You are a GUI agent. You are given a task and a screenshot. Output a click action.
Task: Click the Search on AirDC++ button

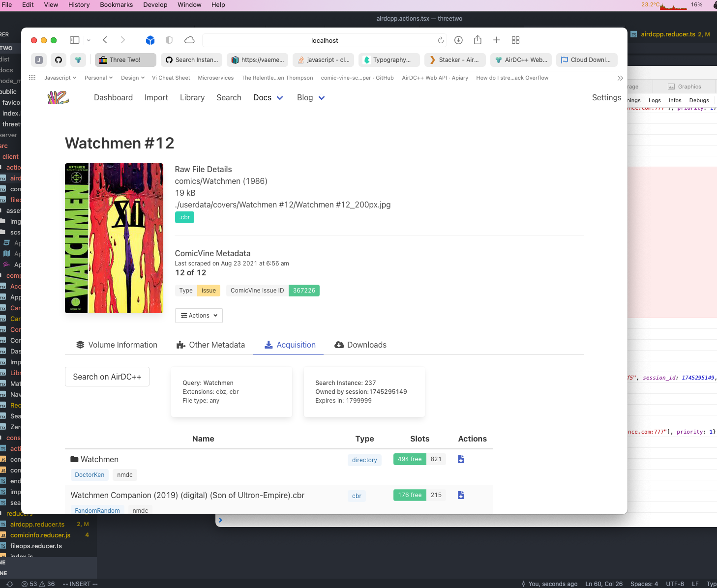click(107, 377)
